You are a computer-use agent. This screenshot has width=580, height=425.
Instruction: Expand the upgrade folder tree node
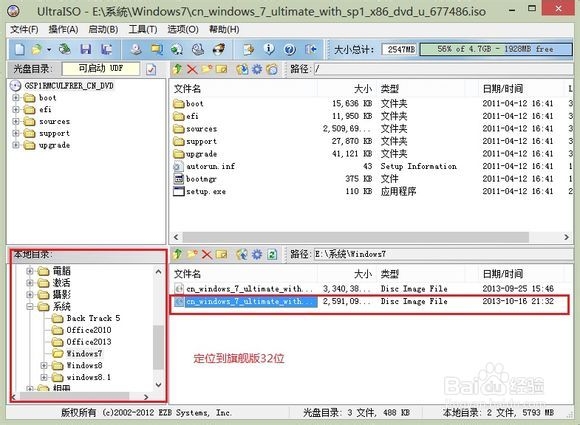[x=16, y=145]
